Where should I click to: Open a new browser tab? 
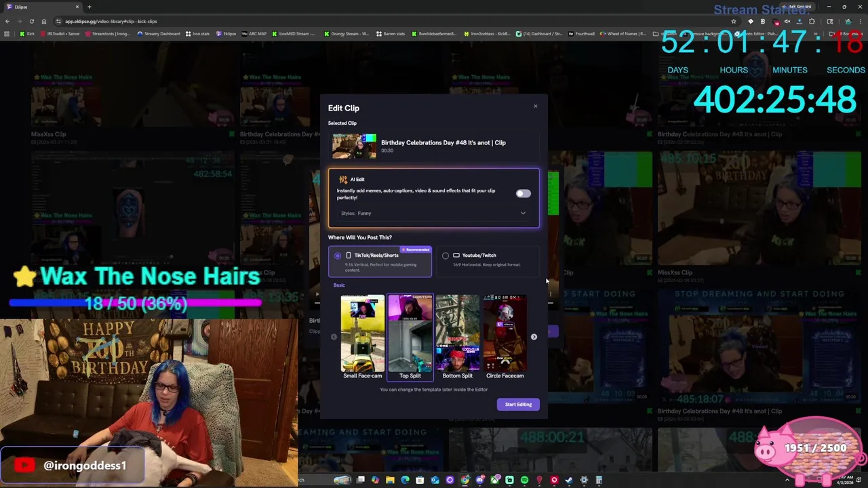(89, 7)
